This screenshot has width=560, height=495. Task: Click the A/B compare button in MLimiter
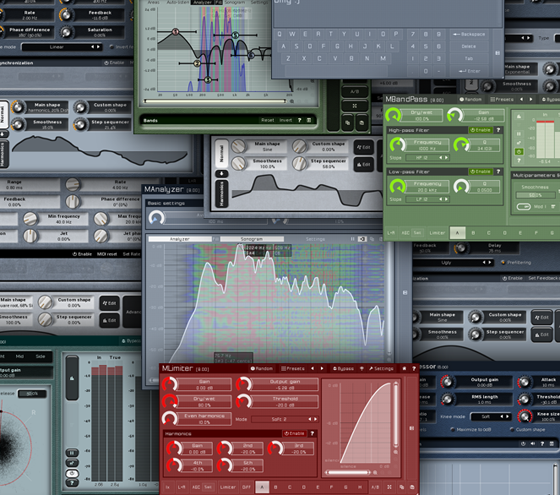point(375,487)
